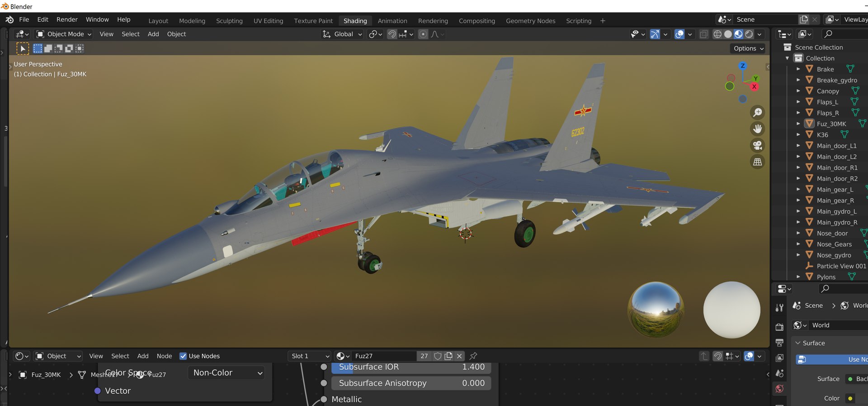The height and width of the screenshot is (406, 868).
Task: Select Canopy in the outliner
Action: tap(828, 91)
